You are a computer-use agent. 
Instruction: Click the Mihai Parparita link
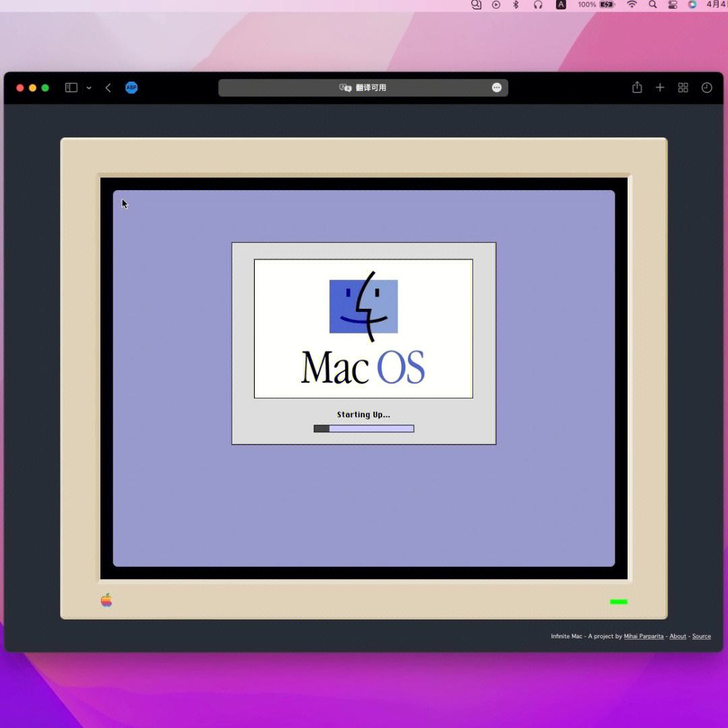643,636
